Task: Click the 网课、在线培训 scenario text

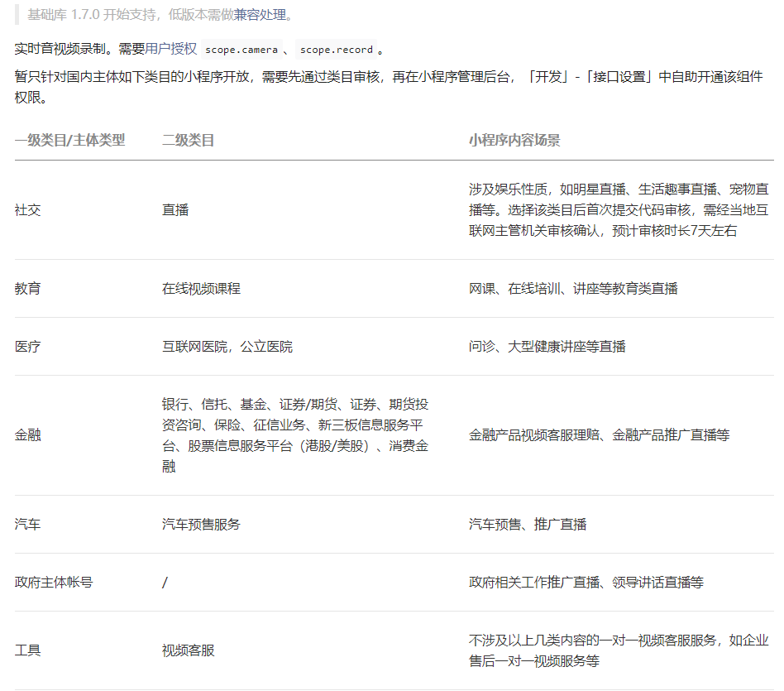Action: 573,289
